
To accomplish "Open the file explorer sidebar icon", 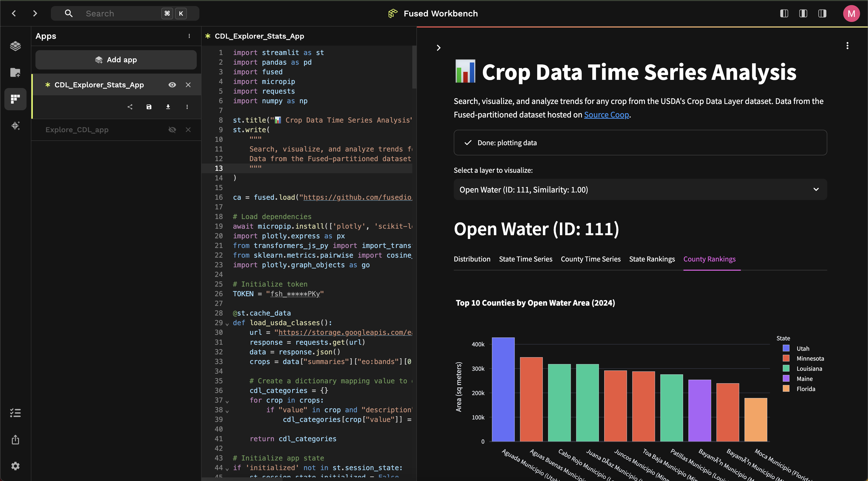I will click(15, 72).
